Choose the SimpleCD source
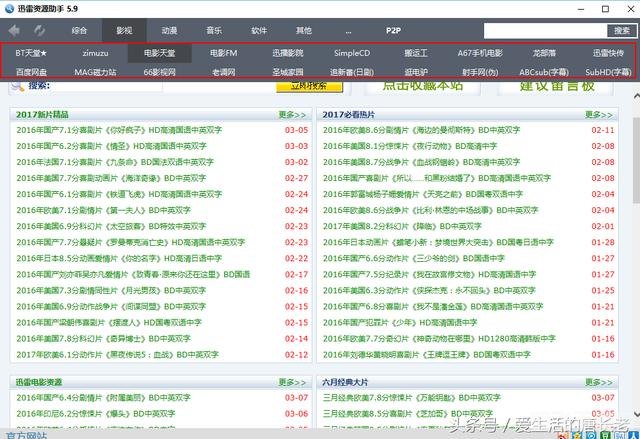The width and height of the screenshot is (640, 439). coord(352,53)
